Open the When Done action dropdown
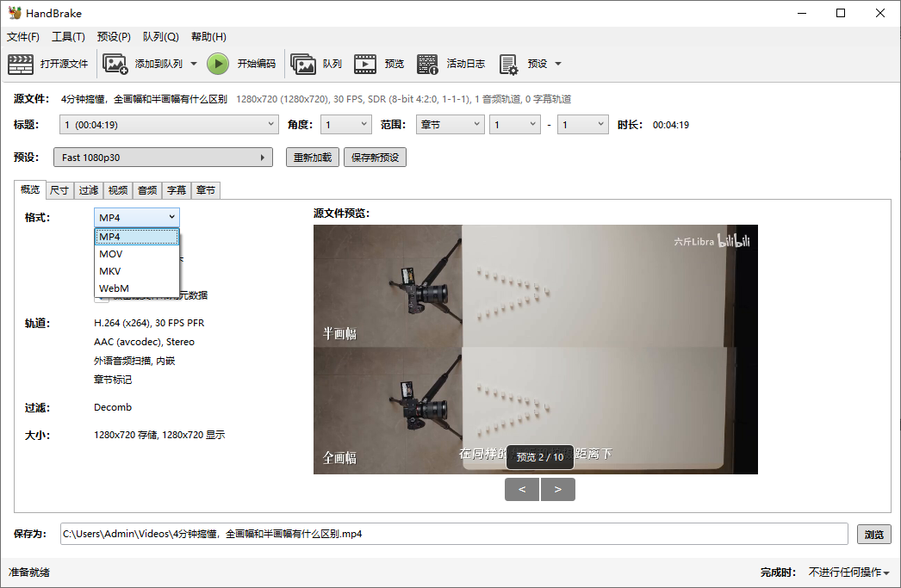This screenshot has height=588, width=901. click(x=848, y=572)
